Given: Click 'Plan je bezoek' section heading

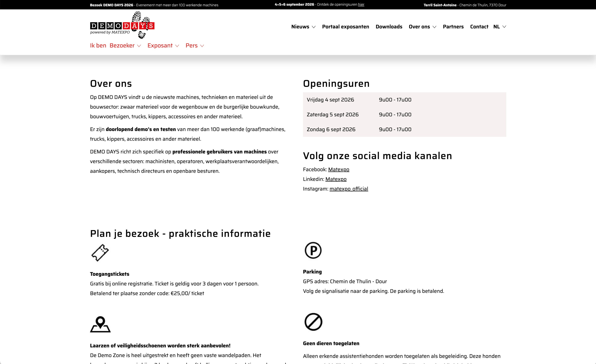Looking at the screenshot, I should [180, 234].
